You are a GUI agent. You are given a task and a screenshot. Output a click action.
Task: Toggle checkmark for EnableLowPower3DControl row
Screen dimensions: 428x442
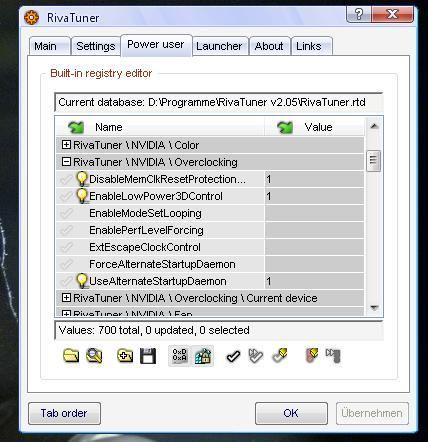point(66,196)
